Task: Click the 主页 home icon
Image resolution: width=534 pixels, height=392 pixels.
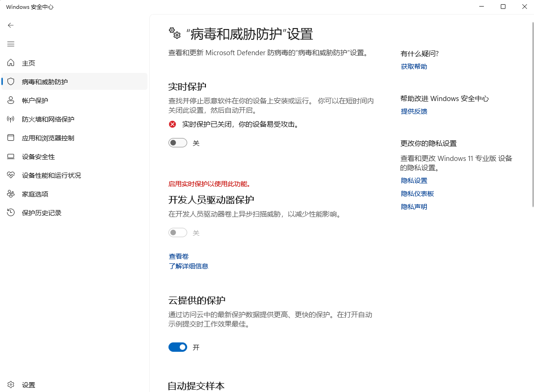Action: tap(11, 63)
